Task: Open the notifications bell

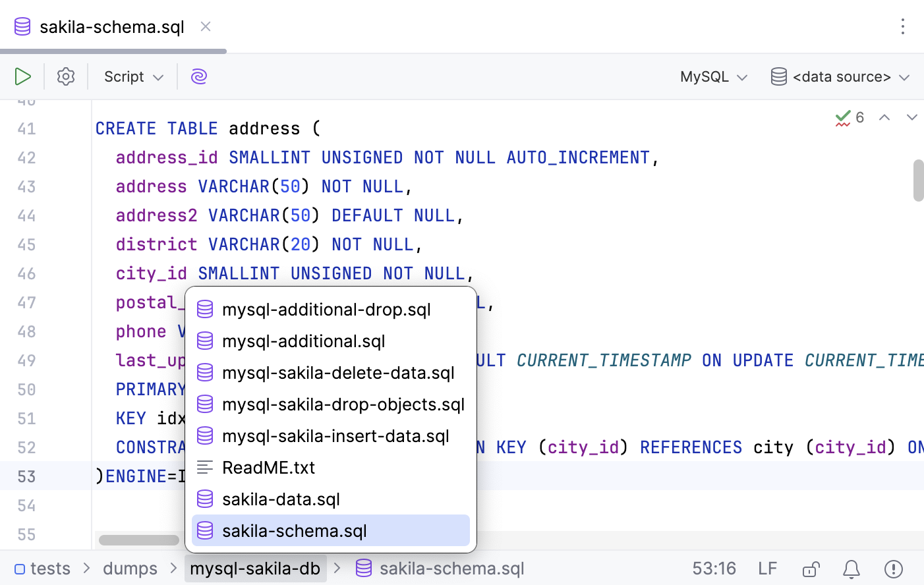Action: point(852,569)
